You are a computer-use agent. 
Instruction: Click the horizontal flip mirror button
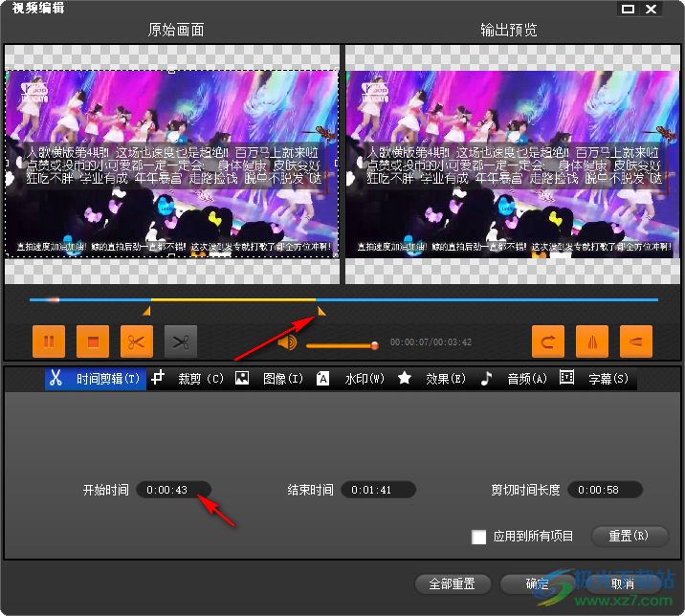[x=592, y=341]
